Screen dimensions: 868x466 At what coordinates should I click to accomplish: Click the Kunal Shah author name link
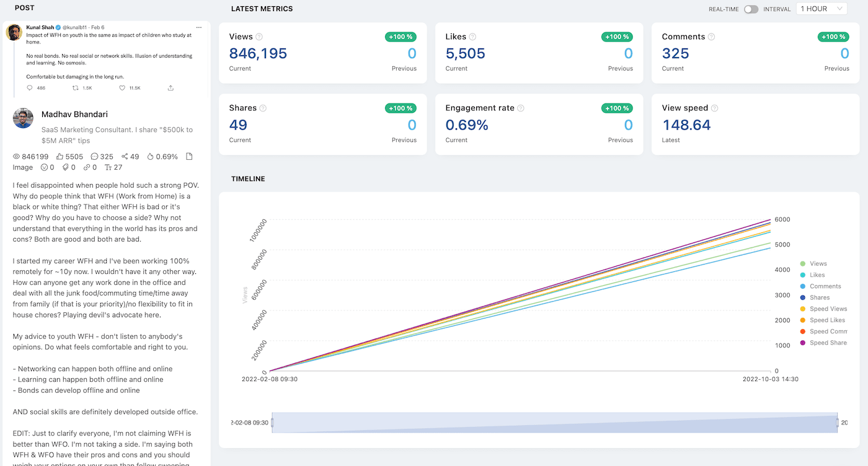pos(40,28)
